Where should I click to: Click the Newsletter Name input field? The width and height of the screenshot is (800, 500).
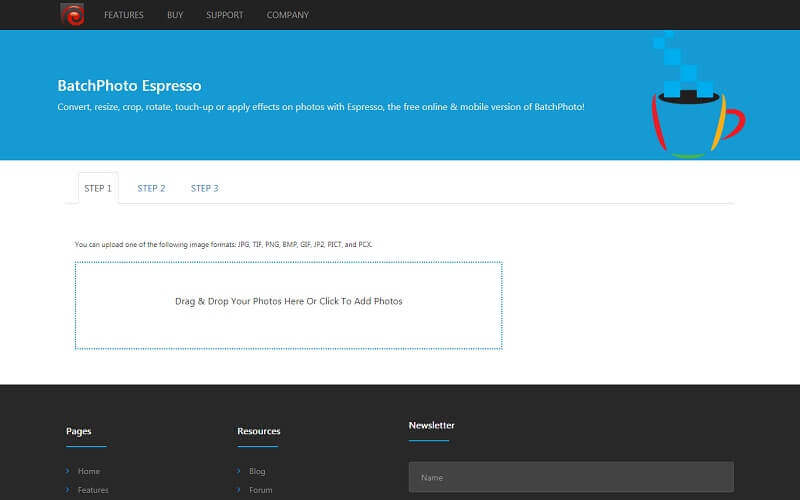pyautogui.click(x=571, y=477)
